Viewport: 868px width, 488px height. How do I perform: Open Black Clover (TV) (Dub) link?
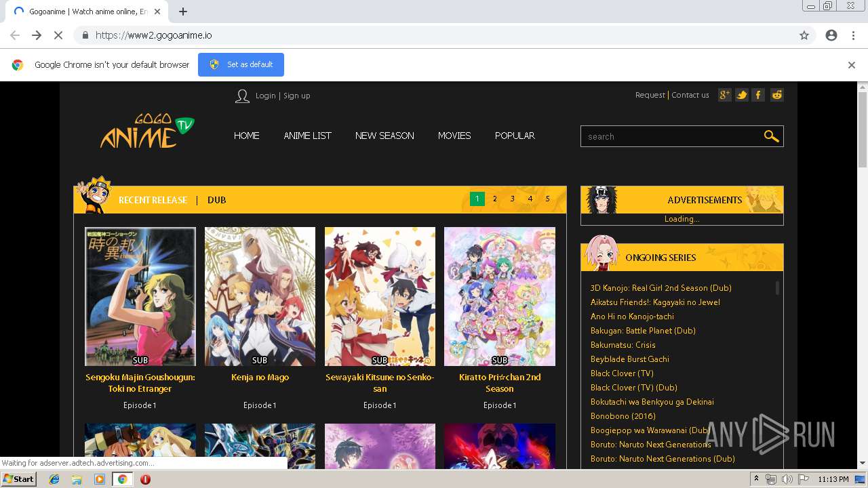point(634,388)
